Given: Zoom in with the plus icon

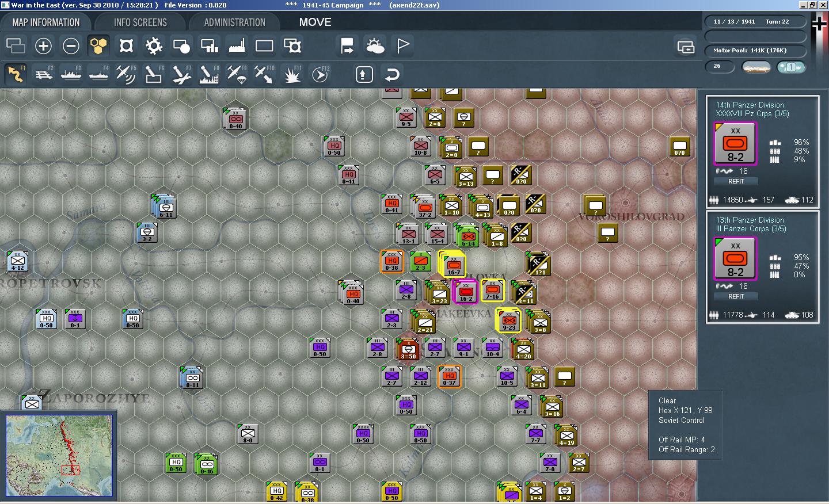Looking at the screenshot, I should click(43, 46).
